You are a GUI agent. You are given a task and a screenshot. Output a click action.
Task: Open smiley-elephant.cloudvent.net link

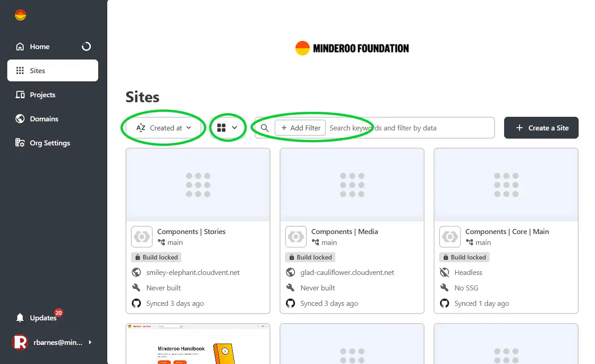(x=193, y=273)
